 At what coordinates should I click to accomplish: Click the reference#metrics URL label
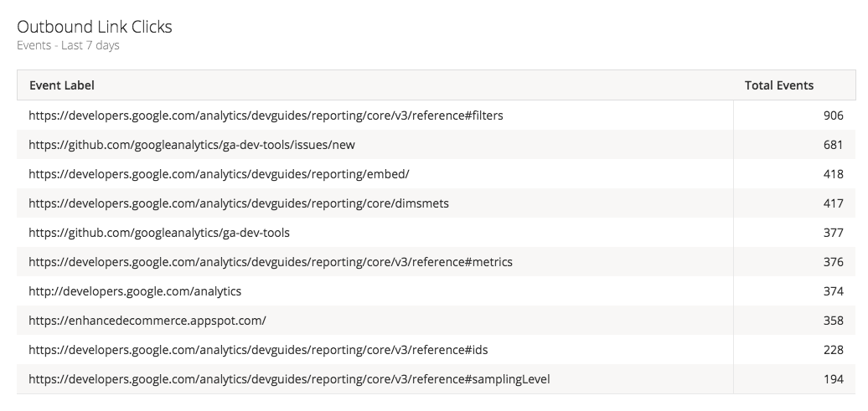[x=271, y=262]
